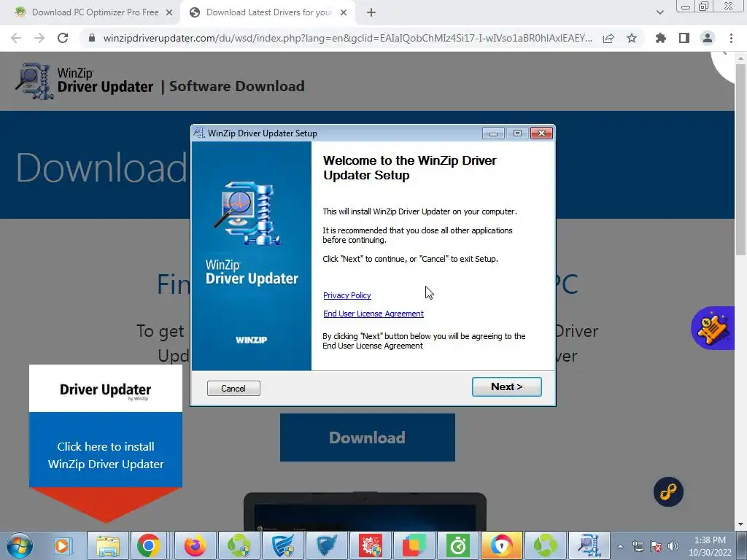
Task: Click the site lock icon in address bar
Action: tap(92, 38)
